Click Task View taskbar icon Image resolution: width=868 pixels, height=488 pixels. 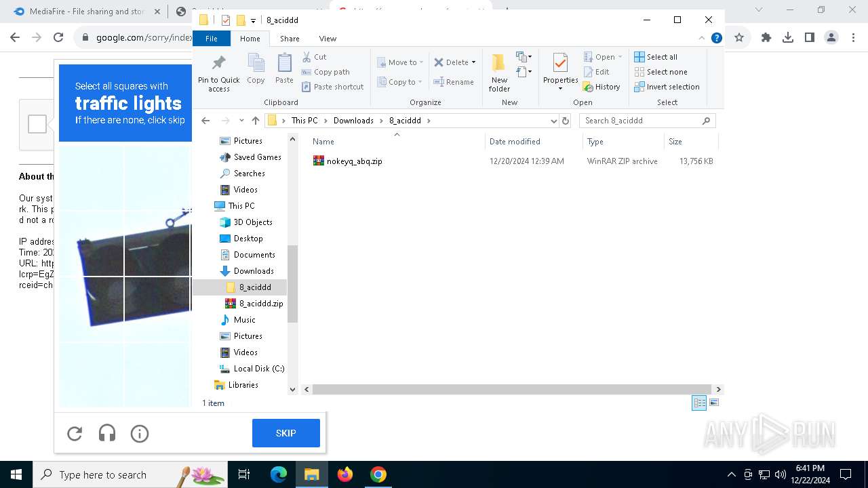pyautogui.click(x=245, y=474)
